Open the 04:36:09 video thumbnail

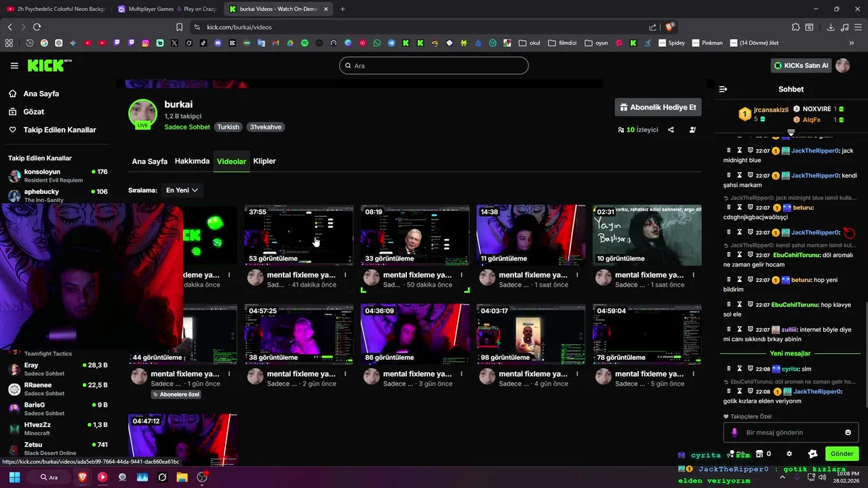pos(415,333)
